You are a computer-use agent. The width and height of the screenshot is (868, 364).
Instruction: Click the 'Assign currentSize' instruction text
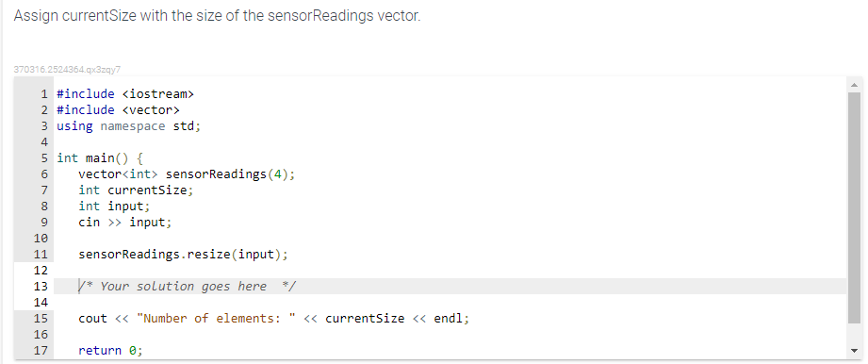point(217,16)
